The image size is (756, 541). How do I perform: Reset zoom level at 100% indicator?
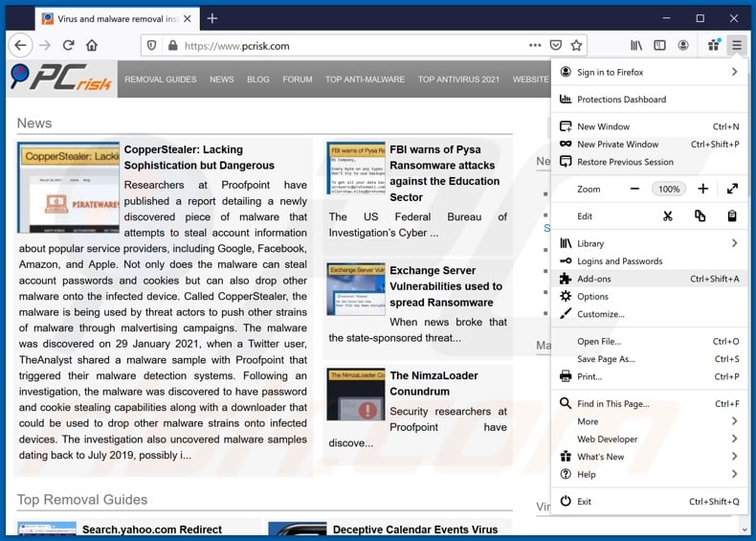(669, 190)
